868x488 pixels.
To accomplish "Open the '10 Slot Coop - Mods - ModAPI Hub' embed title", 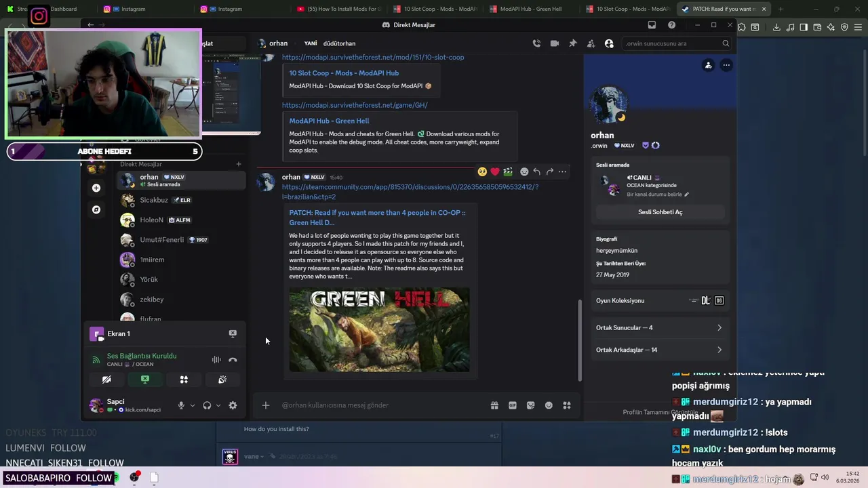I will click(x=344, y=73).
